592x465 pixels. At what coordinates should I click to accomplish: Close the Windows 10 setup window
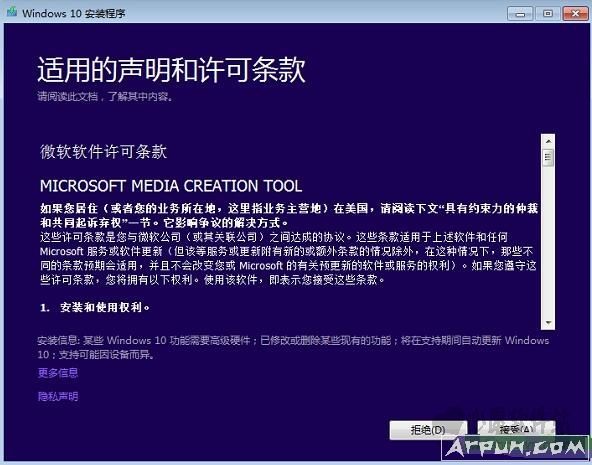point(575,14)
